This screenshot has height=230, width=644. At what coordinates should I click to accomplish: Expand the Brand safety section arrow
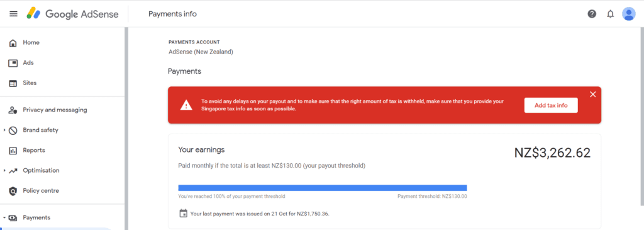click(4, 130)
